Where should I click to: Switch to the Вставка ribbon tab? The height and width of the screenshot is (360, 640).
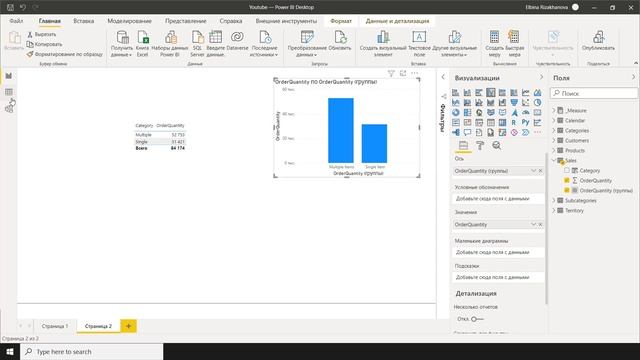point(84,21)
